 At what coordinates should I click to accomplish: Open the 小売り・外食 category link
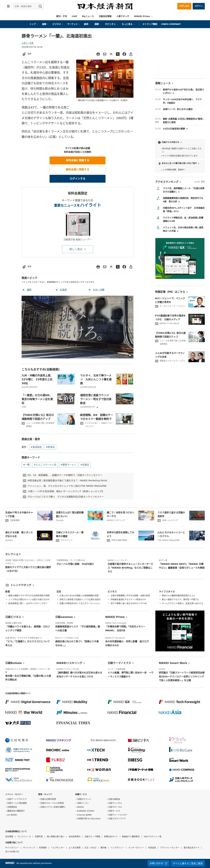pos(27,43)
